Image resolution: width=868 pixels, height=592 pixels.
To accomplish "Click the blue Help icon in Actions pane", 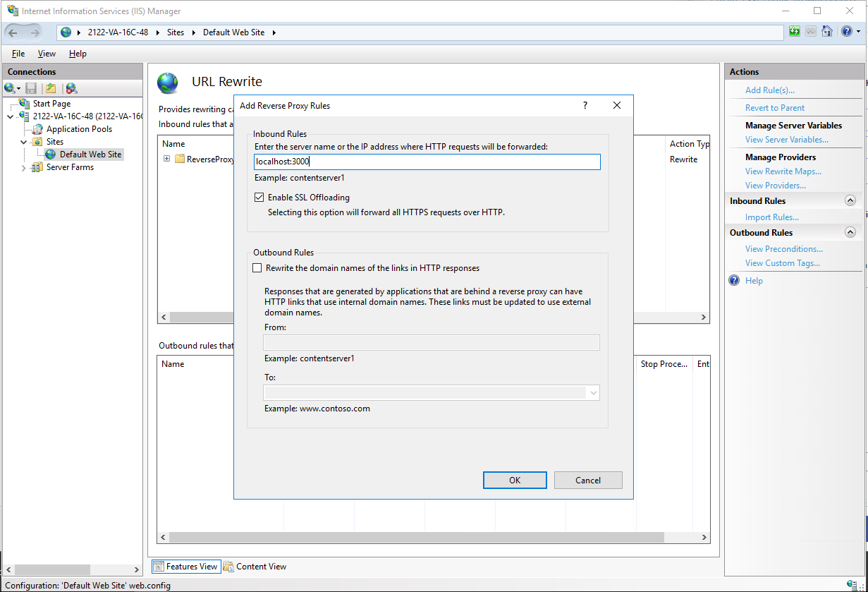I will pyautogui.click(x=734, y=280).
